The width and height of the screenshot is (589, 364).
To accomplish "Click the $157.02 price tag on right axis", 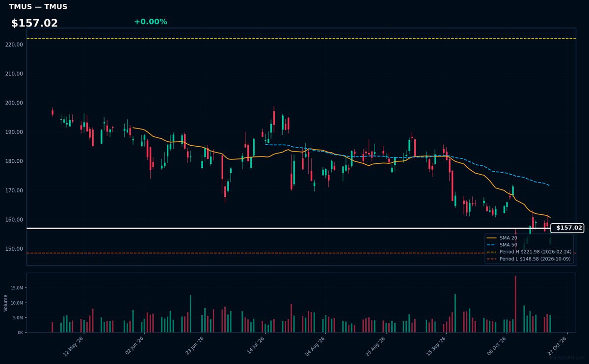I will 567,228.
